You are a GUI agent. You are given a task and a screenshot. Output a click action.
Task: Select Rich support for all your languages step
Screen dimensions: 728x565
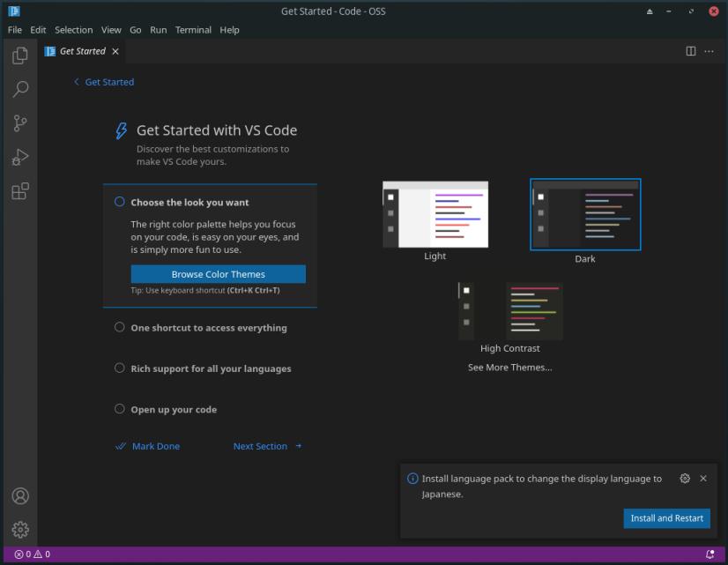211,368
